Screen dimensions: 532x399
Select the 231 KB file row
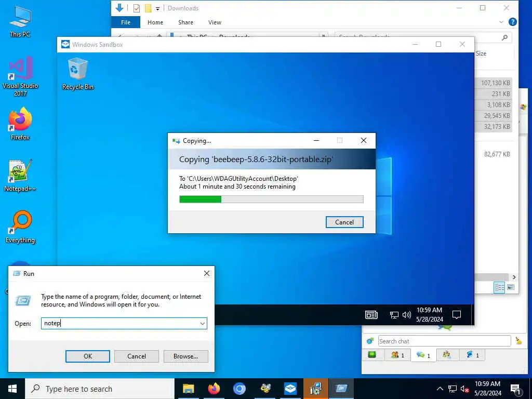(x=494, y=94)
